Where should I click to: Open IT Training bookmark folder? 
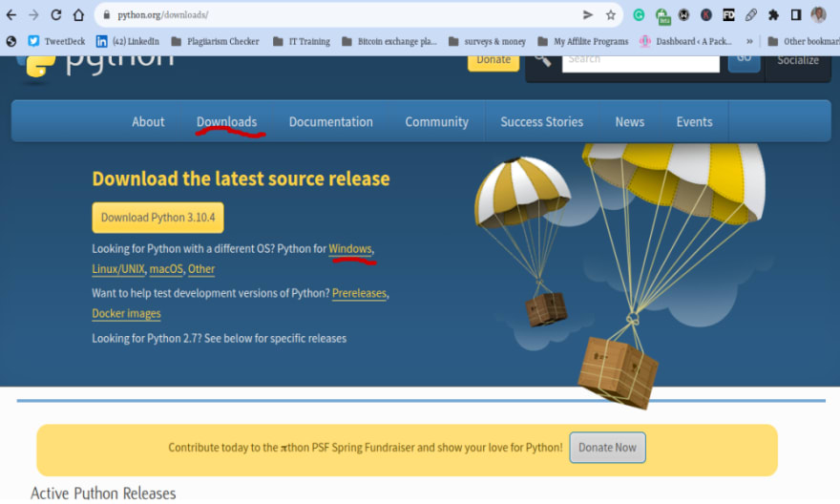tap(302, 41)
